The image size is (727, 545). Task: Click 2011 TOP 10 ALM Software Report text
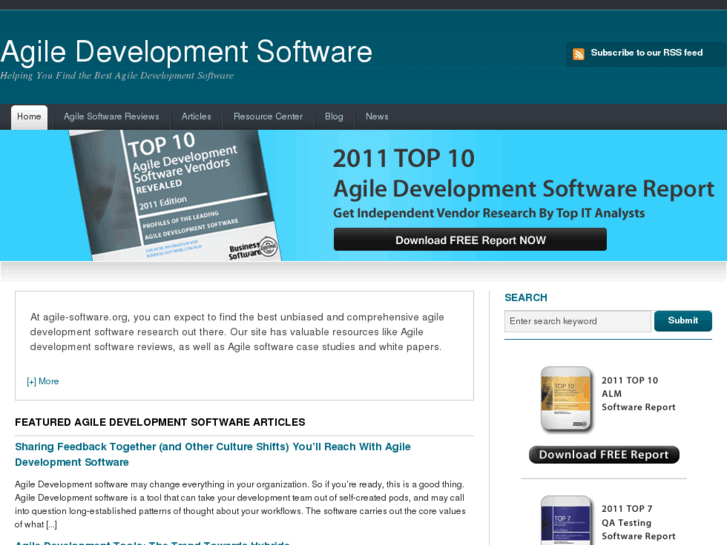(638, 394)
